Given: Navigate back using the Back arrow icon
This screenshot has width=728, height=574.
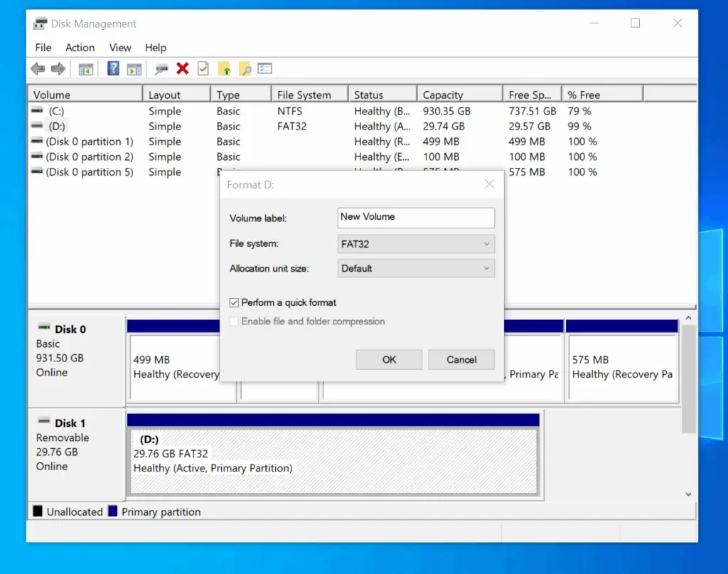Looking at the screenshot, I should tap(37, 68).
